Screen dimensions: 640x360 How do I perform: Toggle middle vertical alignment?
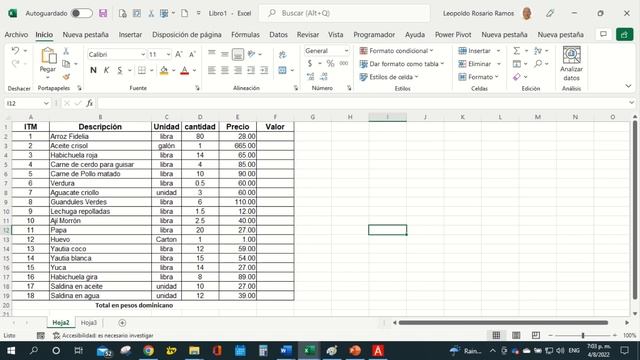pyautogui.click(x=224, y=54)
